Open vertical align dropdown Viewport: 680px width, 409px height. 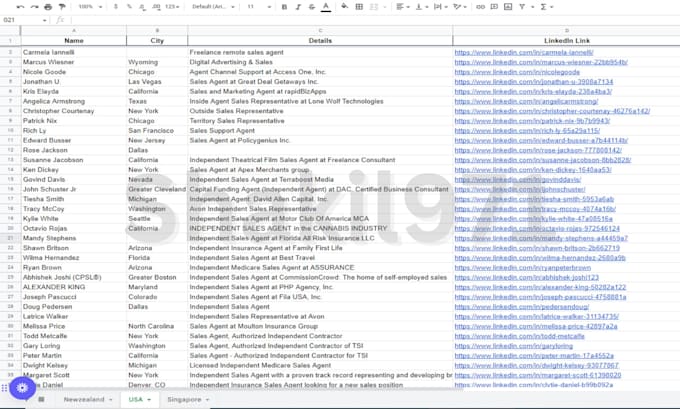421,7
